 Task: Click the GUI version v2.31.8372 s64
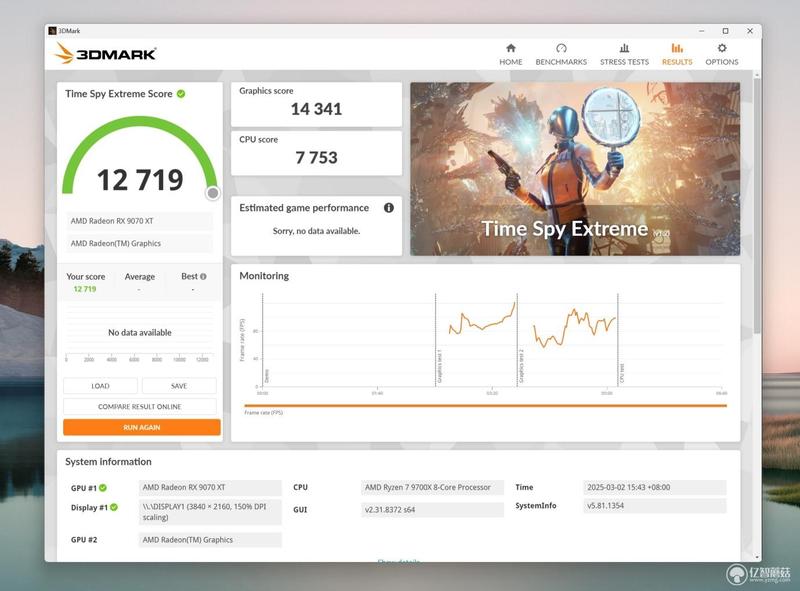(x=432, y=509)
